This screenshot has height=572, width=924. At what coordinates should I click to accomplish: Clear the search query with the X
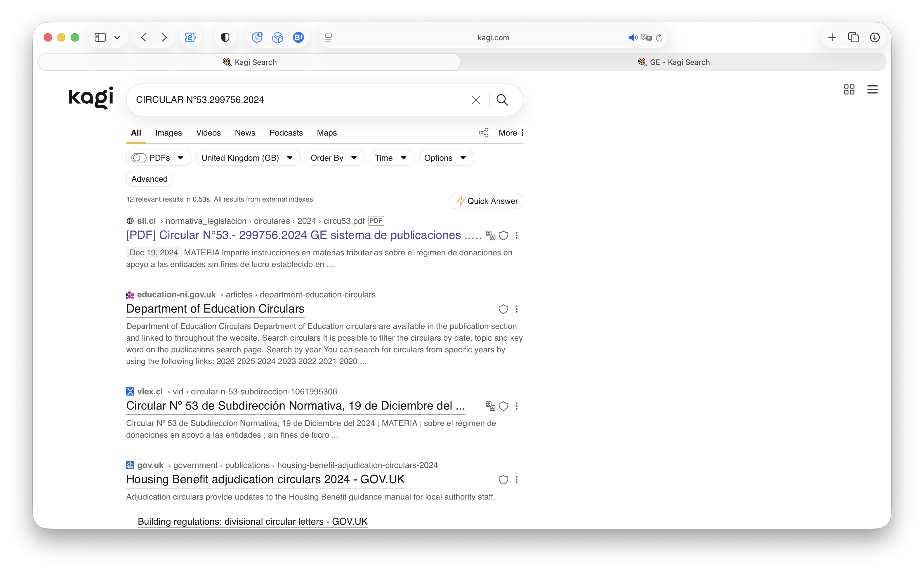(x=476, y=100)
